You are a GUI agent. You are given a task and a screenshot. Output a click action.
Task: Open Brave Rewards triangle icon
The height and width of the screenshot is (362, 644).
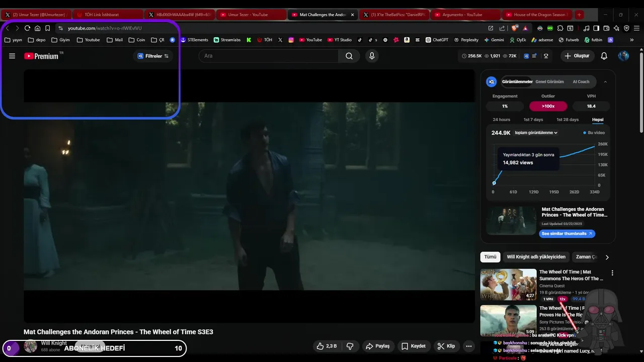[525, 28]
